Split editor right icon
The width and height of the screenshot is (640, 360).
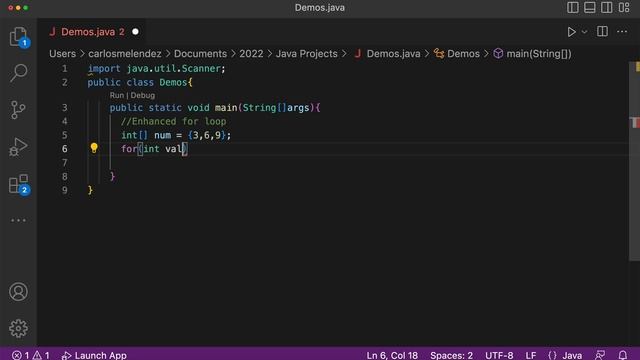point(602,31)
